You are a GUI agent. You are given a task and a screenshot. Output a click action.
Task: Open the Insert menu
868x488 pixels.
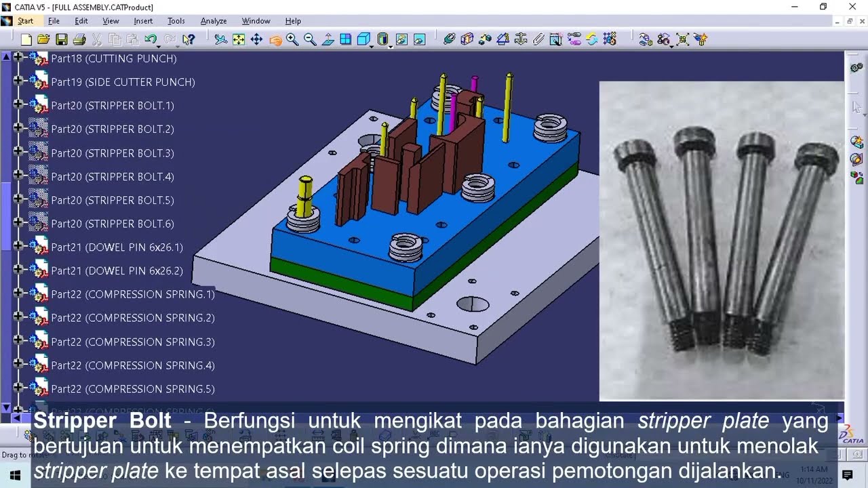point(143,21)
